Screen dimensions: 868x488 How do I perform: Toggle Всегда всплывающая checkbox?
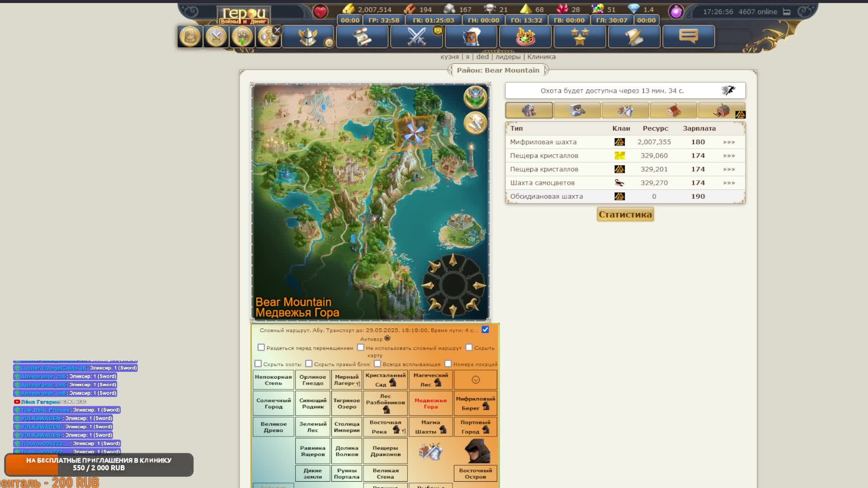point(377,364)
